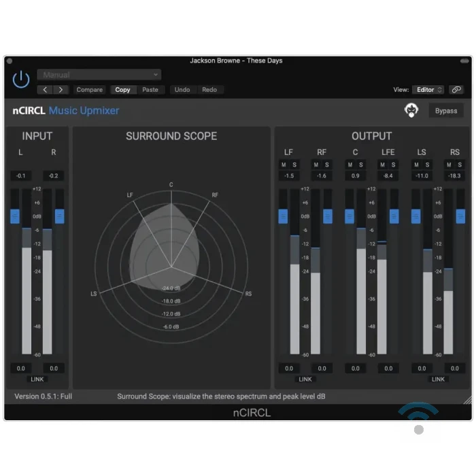Go to previous preset arrow
476x476 pixels.
45,90
